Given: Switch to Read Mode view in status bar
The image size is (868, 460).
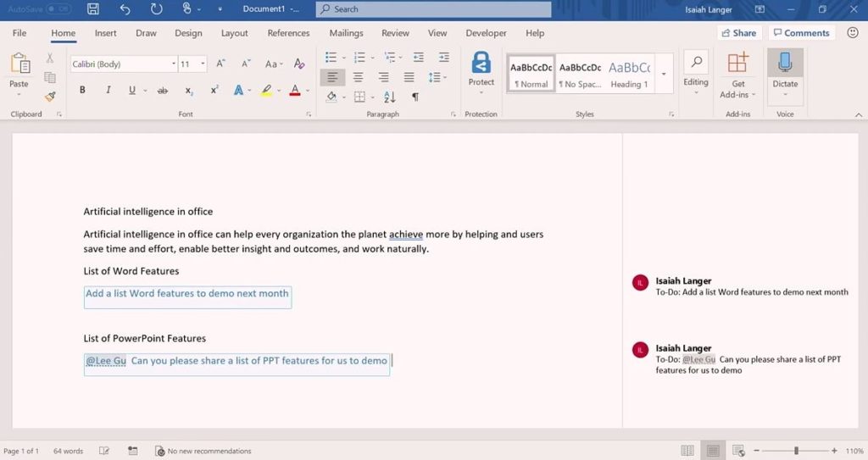Looking at the screenshot, I should click(x=687, y=451).
